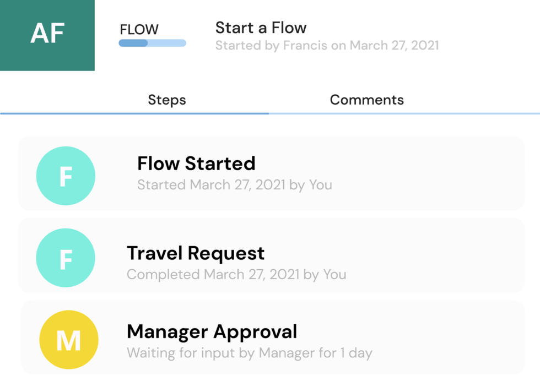The image size is (540, 392).
Task: Click the flow progress bar
Action: tap(152, 43)
